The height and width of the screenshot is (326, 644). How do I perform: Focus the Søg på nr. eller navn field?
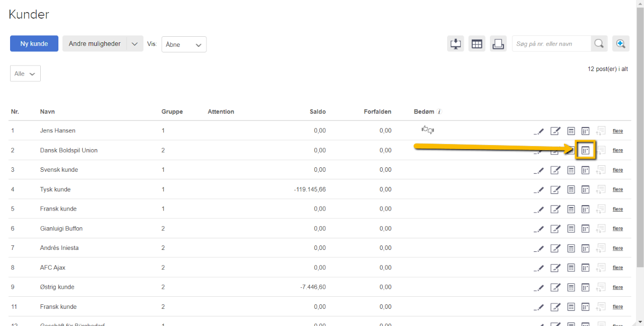551,44
